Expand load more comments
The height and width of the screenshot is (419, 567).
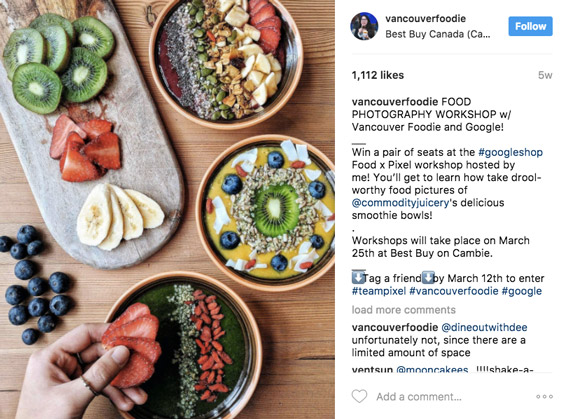pyautogui.click(x=404, y=310)
